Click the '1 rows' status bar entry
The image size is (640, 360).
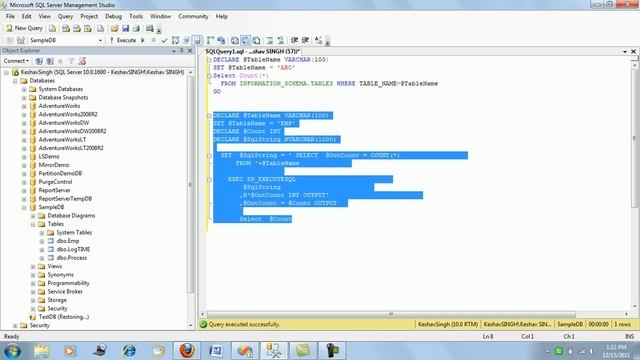pos(622,324)
